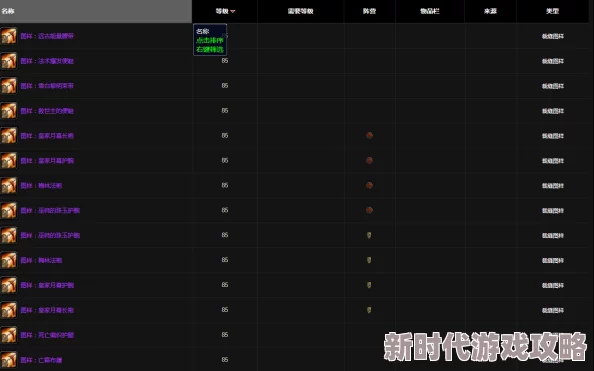Screen dimensions: 594x371
Task: Click the Alliance shield icon in the 巫妖的珠玉护腕 row
Action: 369,235
